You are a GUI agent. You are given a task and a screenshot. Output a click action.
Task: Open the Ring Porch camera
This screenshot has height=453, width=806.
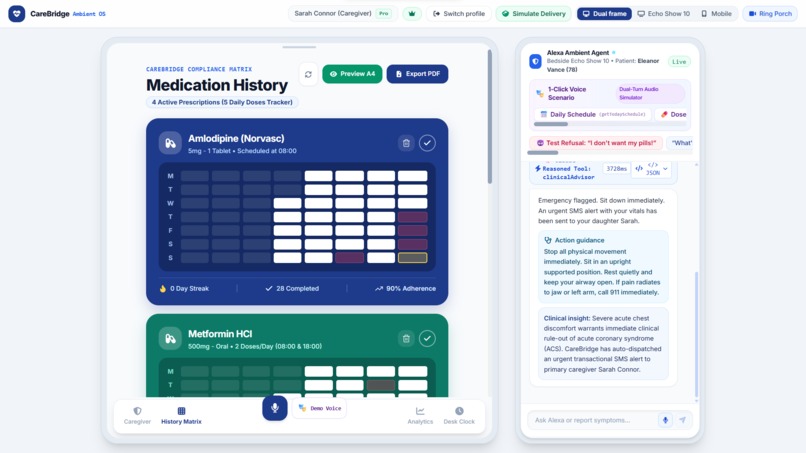click(770, 14)
